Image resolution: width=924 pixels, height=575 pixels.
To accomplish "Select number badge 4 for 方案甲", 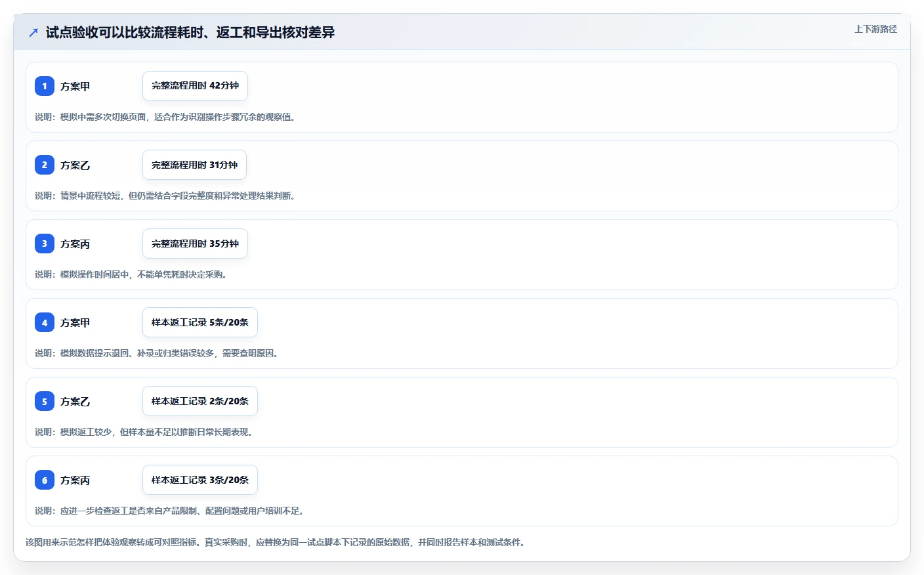I will 45,322.
